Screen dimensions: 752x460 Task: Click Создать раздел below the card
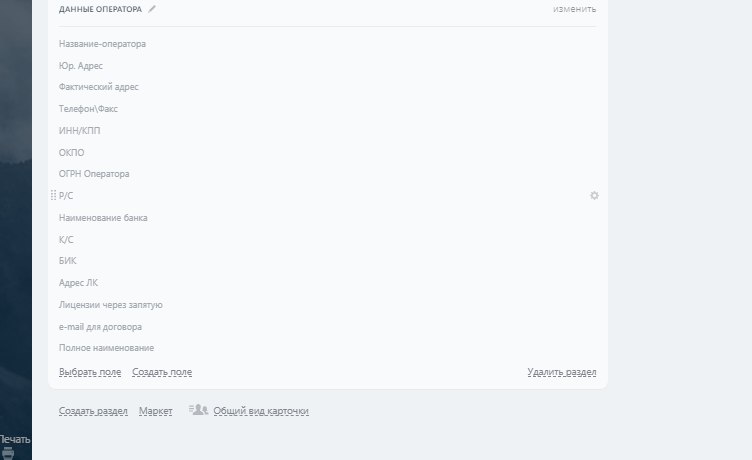coord(93,411)
